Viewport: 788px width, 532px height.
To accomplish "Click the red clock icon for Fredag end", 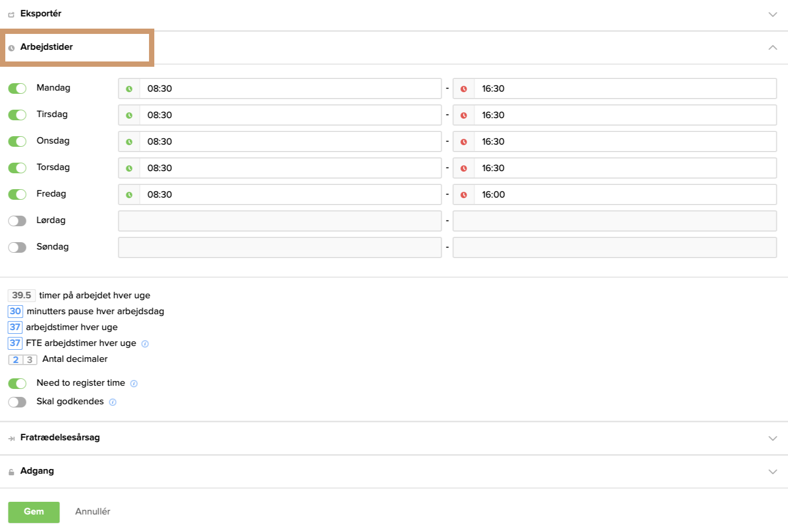I will pyautogui.click(x=463, y=195).
